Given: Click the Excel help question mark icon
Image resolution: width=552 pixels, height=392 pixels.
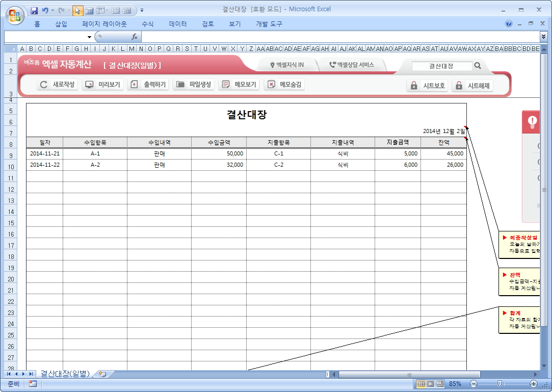Looking at the screenshot, I should [509, 24].
